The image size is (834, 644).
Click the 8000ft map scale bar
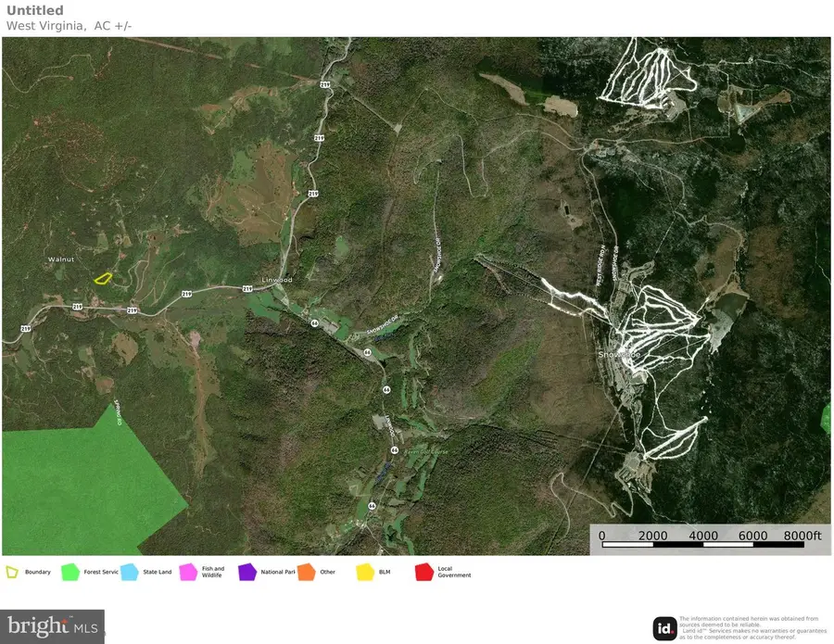click(803, 536)
